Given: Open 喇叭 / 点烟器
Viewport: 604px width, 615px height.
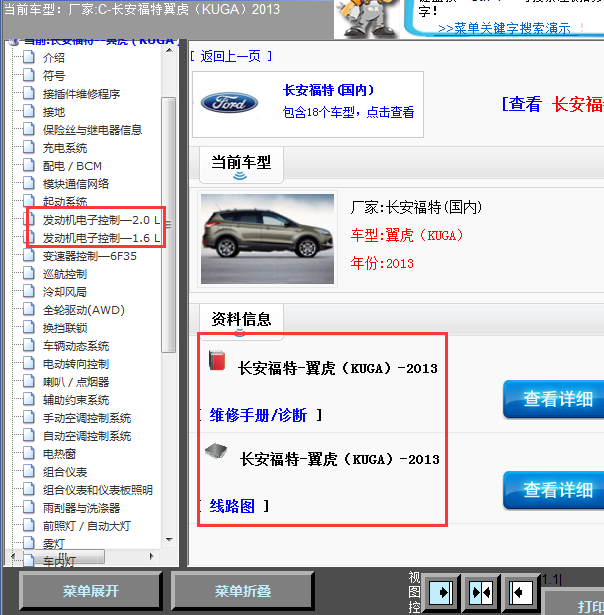Looking at the screenshot, I should point(76,382).
